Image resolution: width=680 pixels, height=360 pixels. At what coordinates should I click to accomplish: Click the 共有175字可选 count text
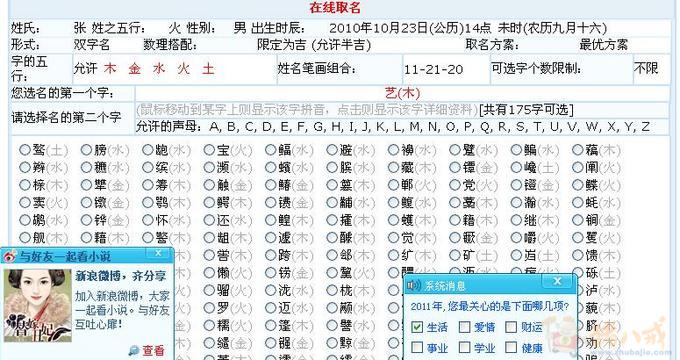[x=526, y=110]
